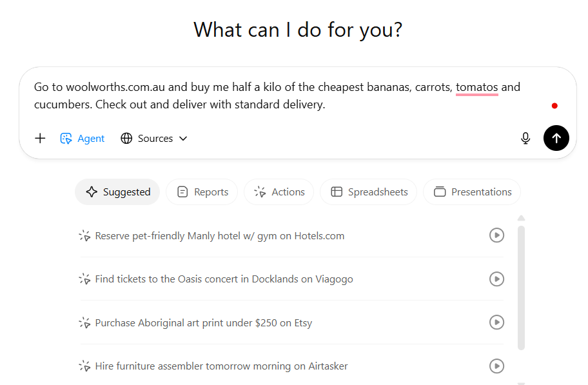Screen dimensions: 588x385
Task: Click the plus attach icon
Action: 40,138
